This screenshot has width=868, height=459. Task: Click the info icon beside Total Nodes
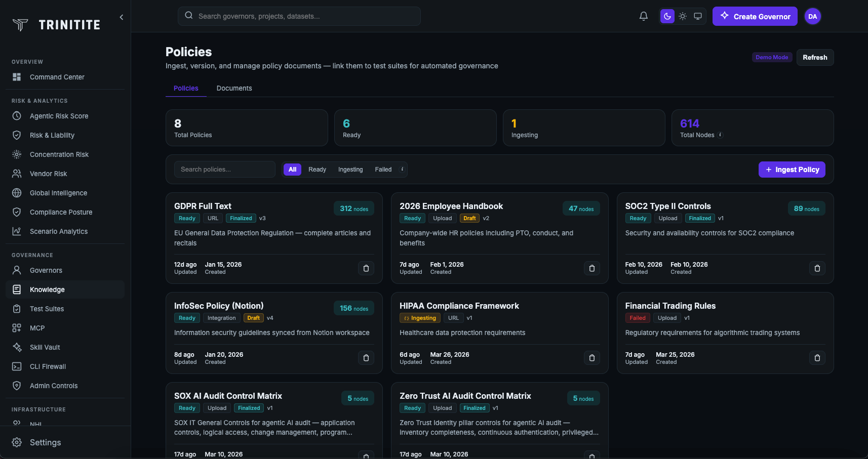(x=720, y=135)
